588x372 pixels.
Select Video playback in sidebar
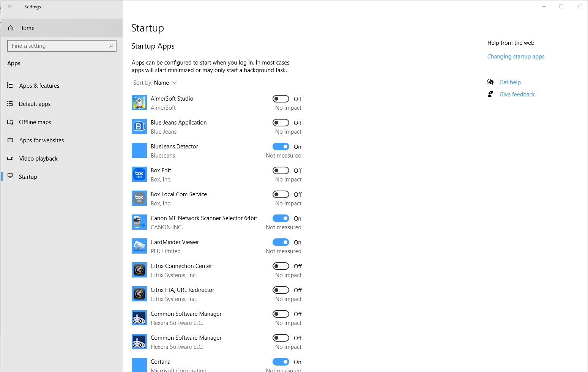[x=38, y=159]
